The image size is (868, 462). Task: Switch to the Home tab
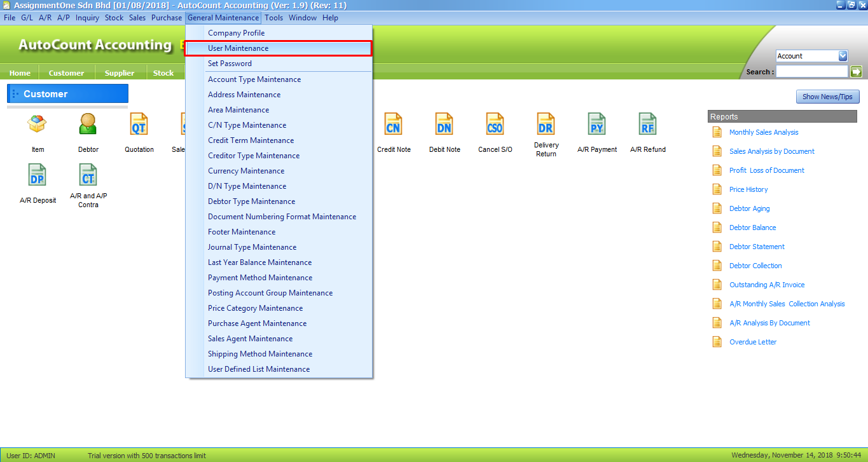(x=20, y=72)
